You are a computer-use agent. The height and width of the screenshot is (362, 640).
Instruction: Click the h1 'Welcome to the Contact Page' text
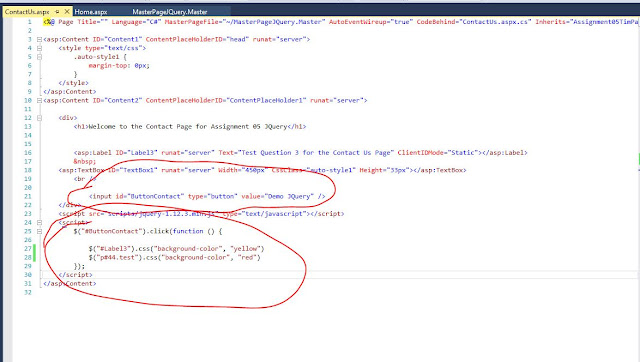click(x=188, y=127)
